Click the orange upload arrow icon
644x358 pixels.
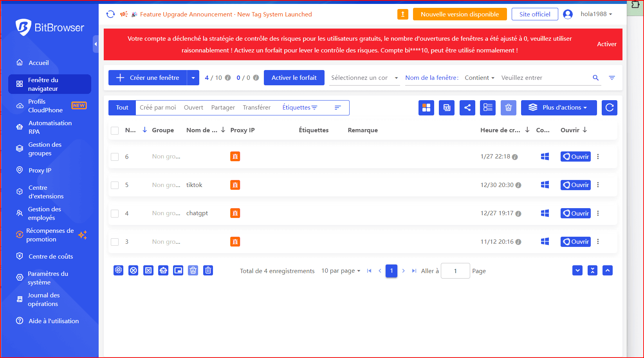tap(402, 14)
